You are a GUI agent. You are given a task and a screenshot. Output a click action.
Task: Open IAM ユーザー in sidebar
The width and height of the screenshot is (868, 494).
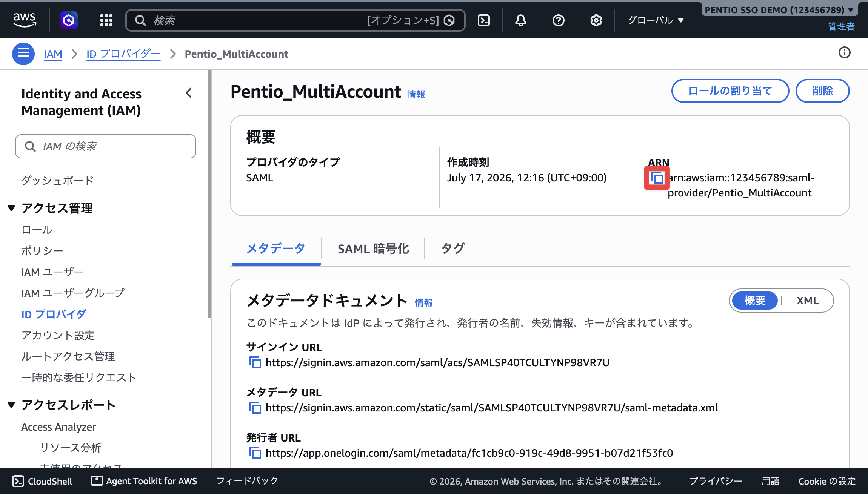(x=52, y=272)
